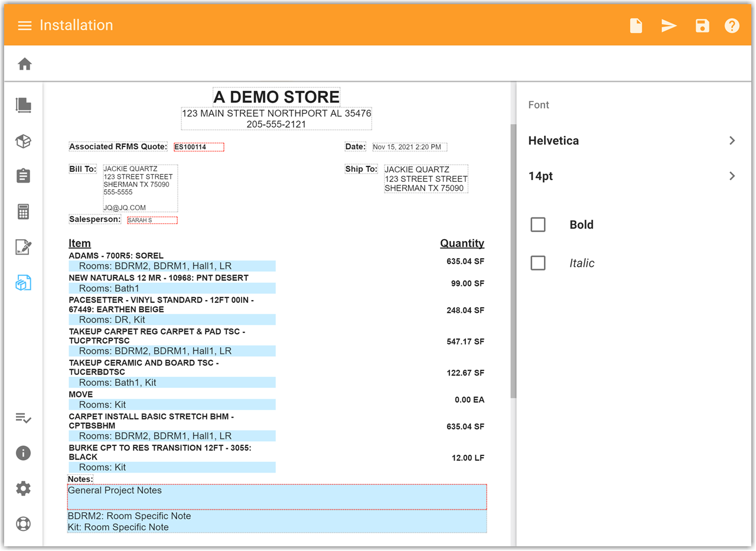Select the Ship To address block
The height and width of the screenshot is (551, 756).
tap(426, 179)
